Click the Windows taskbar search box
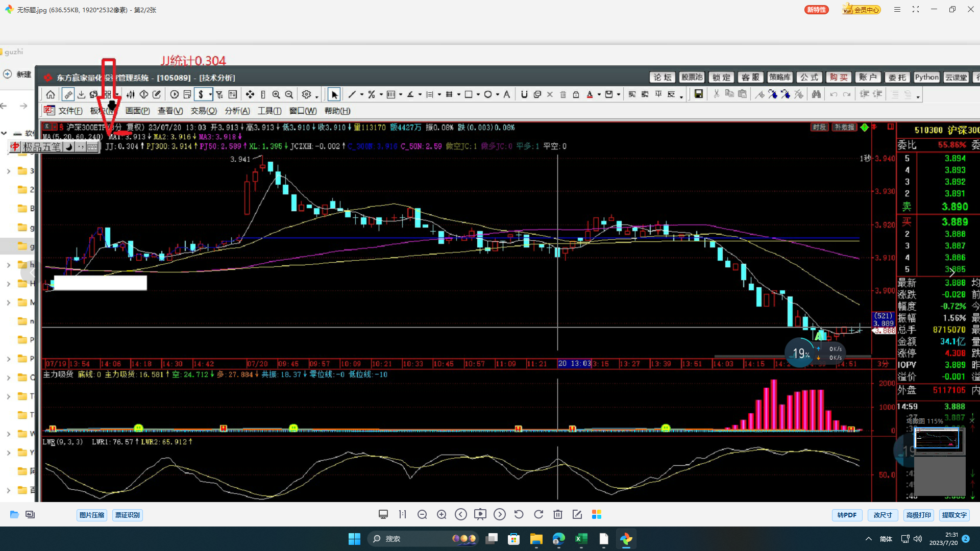 coord(424,539)
